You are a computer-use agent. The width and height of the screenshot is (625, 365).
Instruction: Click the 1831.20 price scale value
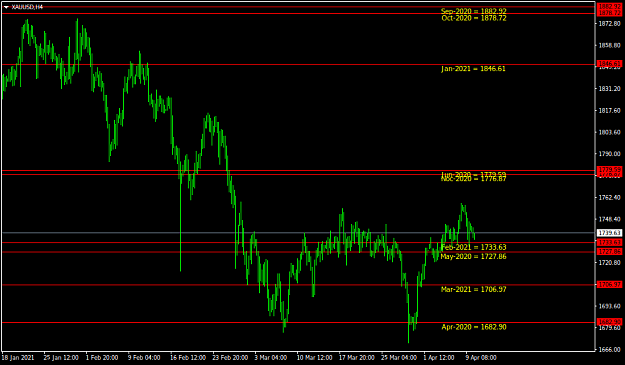click(609, 88)
